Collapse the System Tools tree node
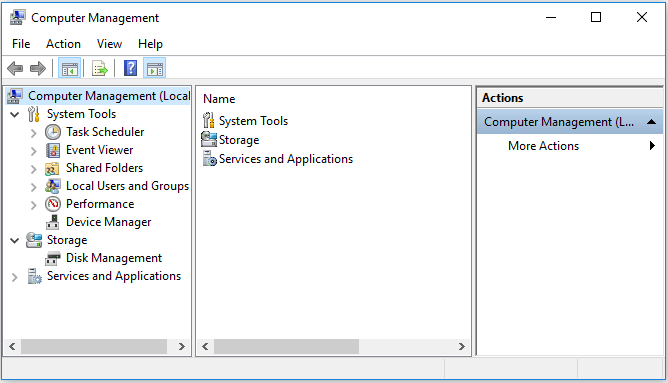Screen dimensions: 668x383 pyautogui.click(x=15, y=115)
